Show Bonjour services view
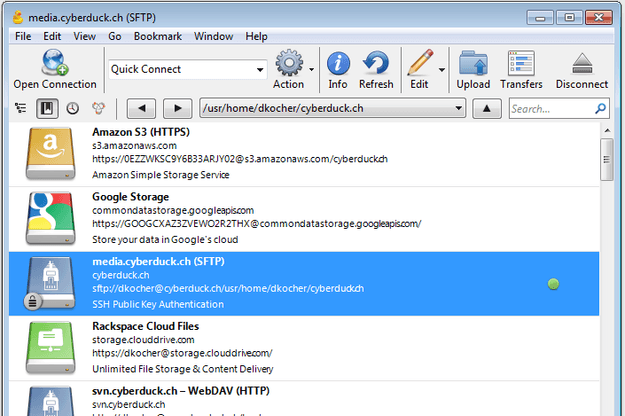This screenshot has height=416, width=625. coord(98,108)
